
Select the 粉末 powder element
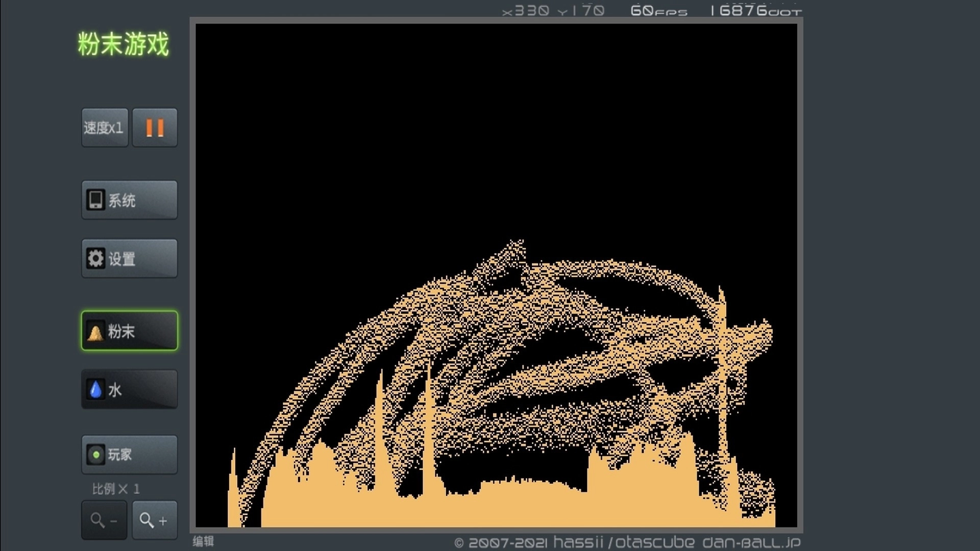(129, 331)
